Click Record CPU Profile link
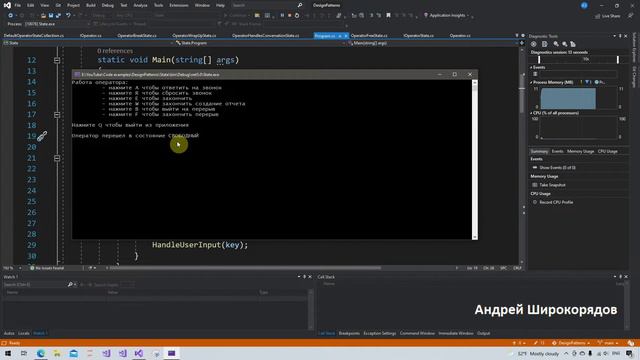The width and height of the screenshot is (640, 360). [556, 202]
